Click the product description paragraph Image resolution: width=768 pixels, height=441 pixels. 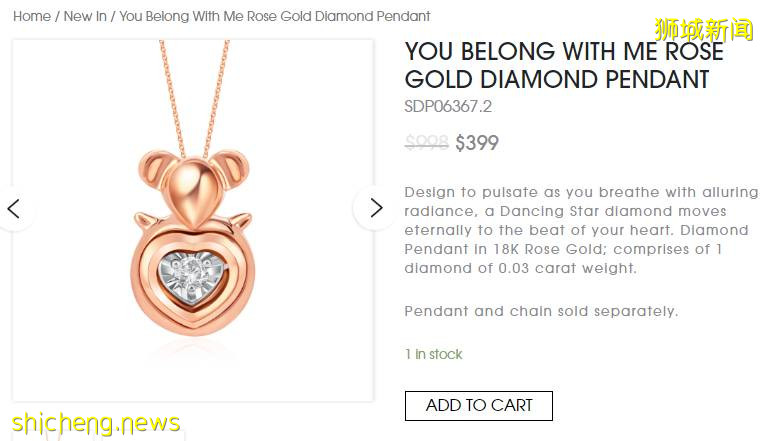(x=576, y=230)
